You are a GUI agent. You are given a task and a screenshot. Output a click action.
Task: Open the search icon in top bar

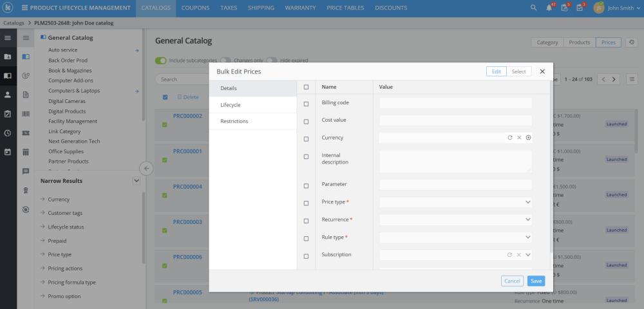[x=533, y=8]
